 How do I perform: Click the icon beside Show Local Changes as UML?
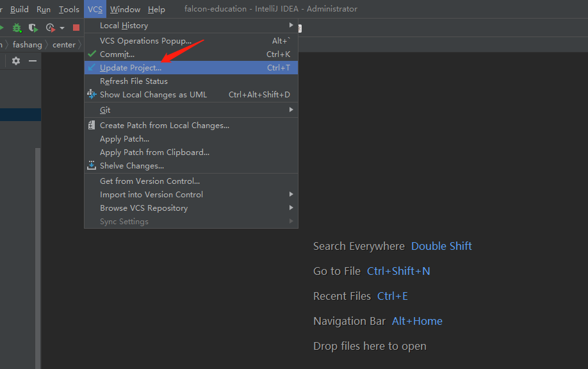point(92,94)
